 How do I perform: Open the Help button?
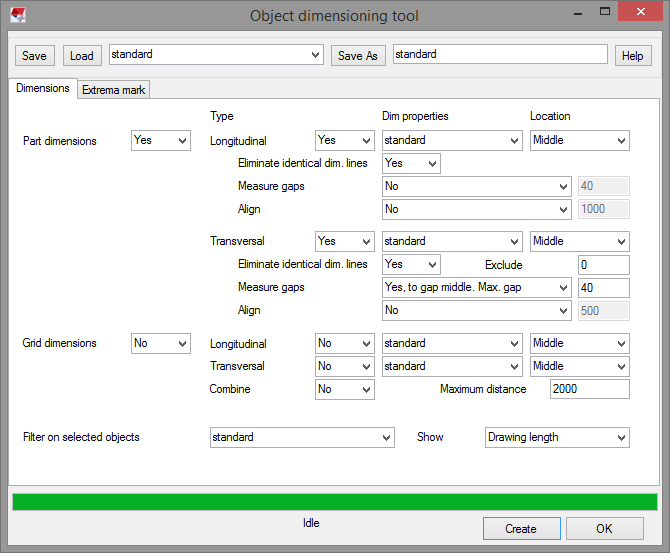point(633,56)
